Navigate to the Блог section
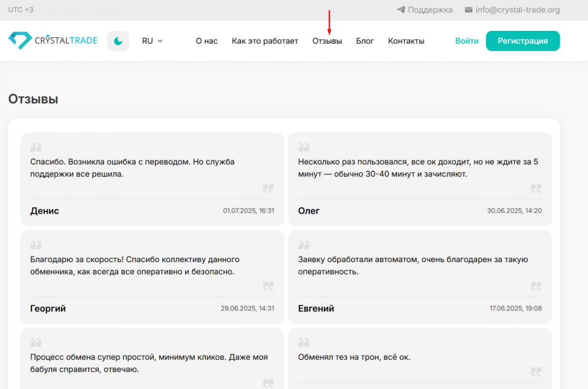This screenshot has width=588, height=389. (365, 41)
